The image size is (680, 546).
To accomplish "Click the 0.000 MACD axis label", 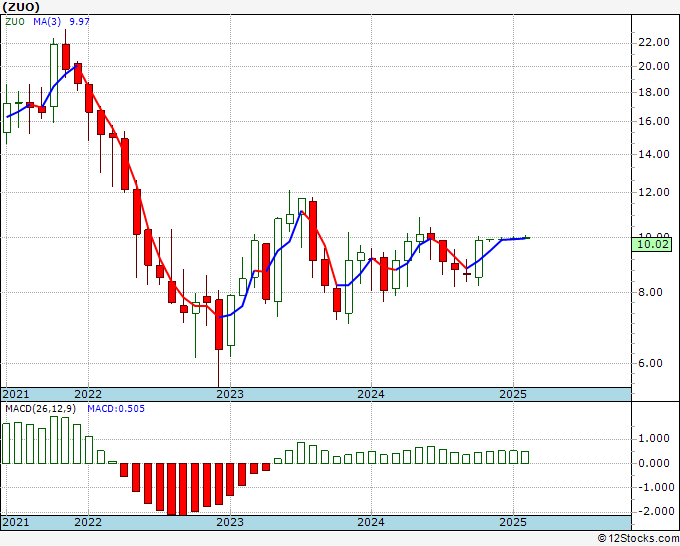I will 654,463.
